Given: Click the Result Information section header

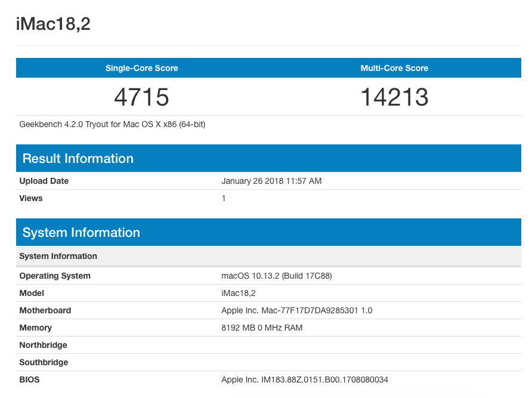Looking at the screenshot, I should pyautogui.click(x=78, y=159).
